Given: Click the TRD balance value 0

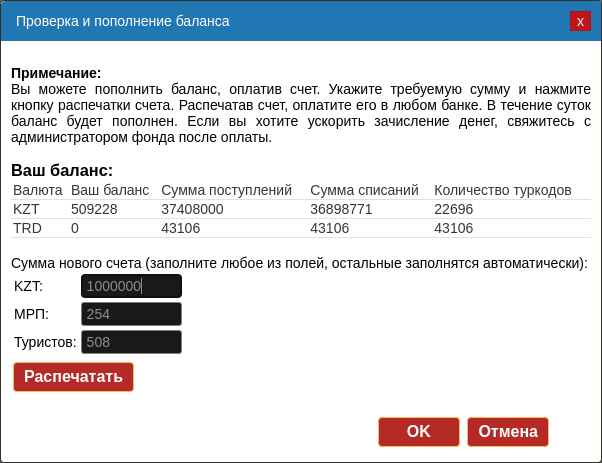Looking at the screenshot, I should coord(75,228).
